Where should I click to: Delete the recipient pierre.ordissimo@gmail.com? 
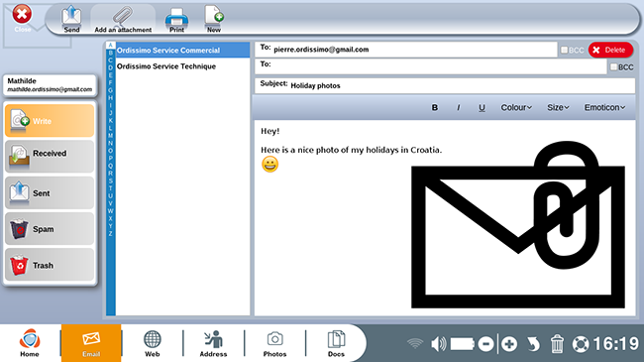click(610, 50)
